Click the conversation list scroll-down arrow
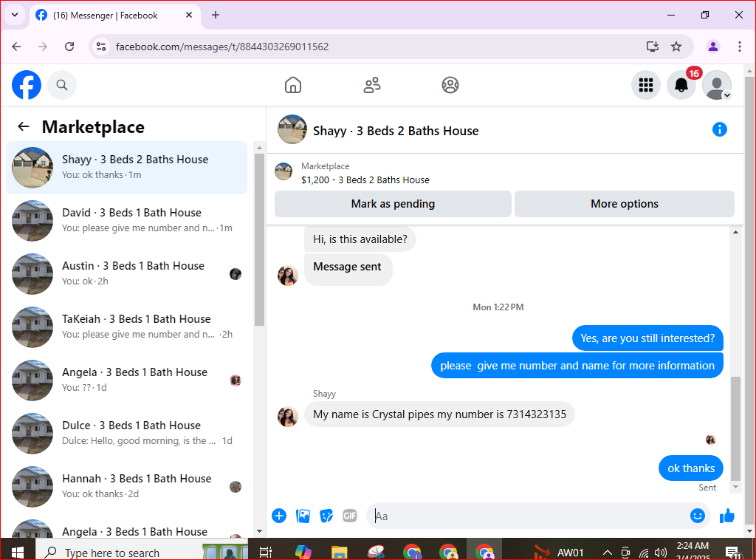 (259, 531)
